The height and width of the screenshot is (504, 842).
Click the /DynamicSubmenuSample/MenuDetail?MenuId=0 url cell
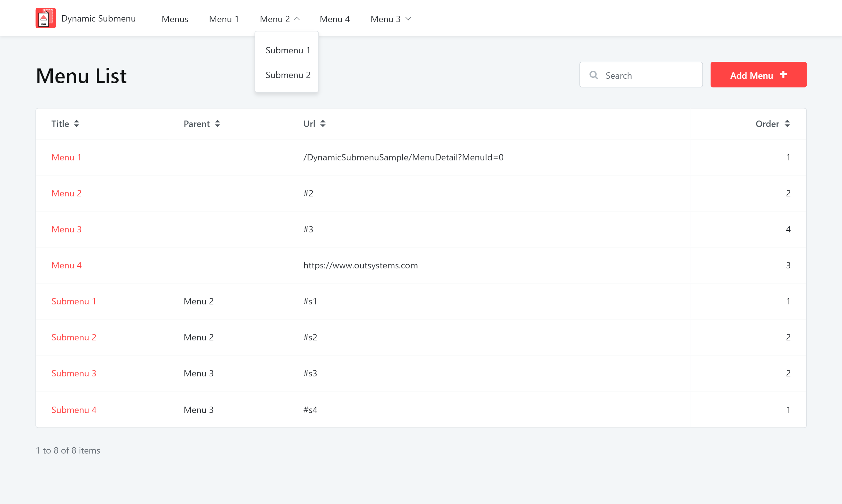403,157
